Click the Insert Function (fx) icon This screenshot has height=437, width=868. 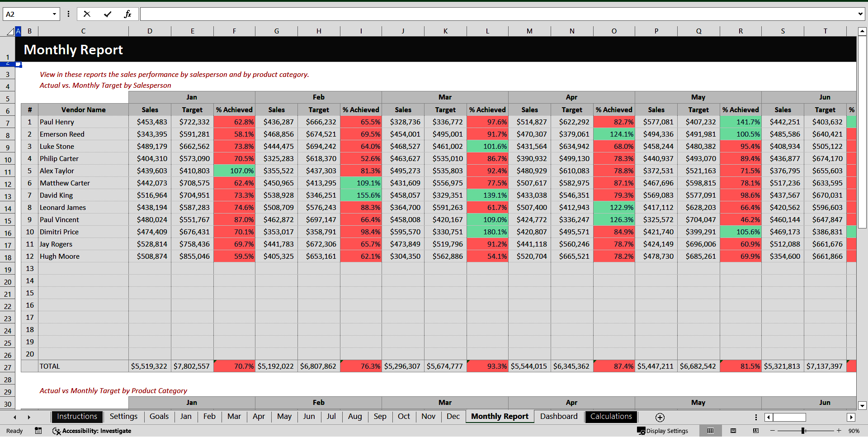click(128, 14)
